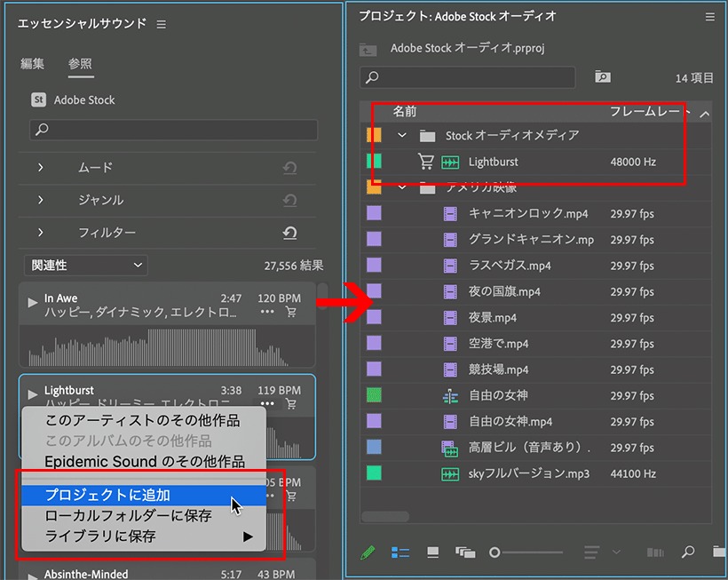
Task: Select ラスベガス.mp4 clip
Action: tap(510, 266)
